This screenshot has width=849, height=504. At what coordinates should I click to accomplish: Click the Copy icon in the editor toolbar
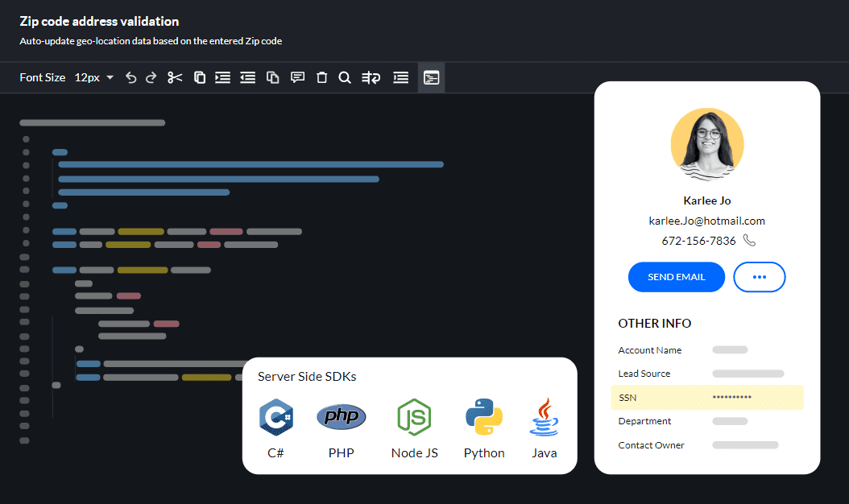pos(199,77)
